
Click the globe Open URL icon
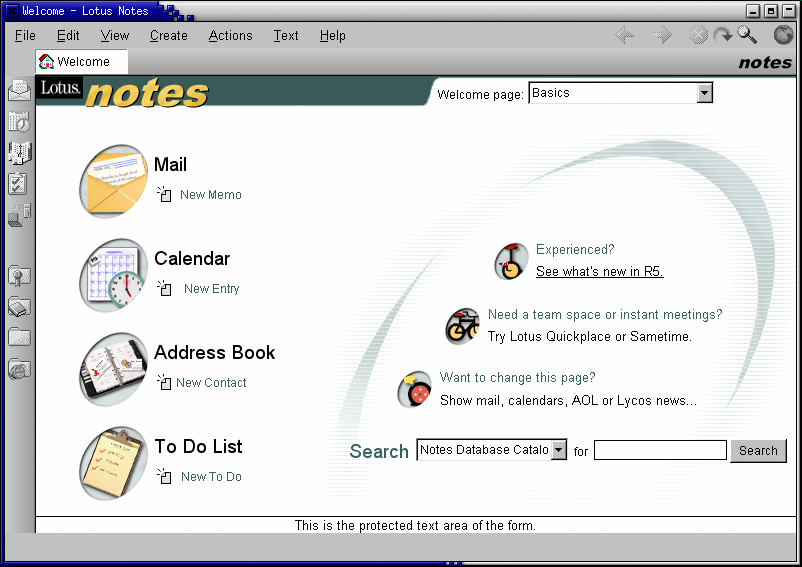(783, 36)
